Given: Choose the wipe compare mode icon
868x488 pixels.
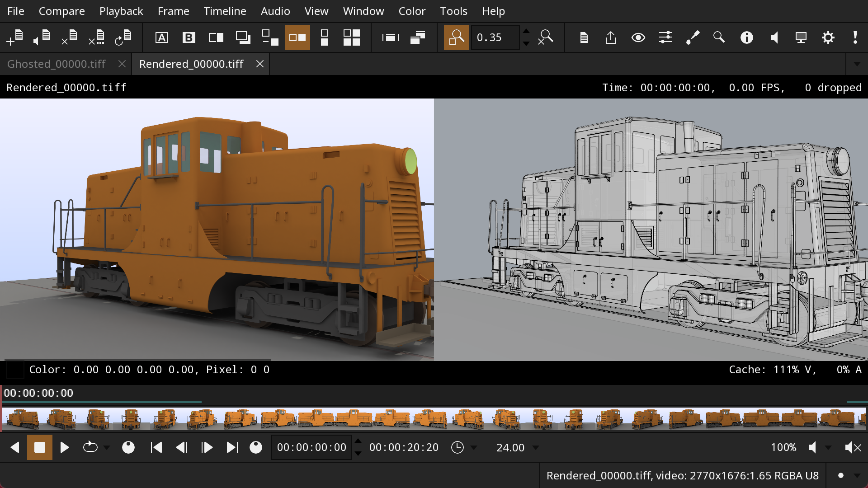Looking at the screenshot, I should (x=216, y=38).
